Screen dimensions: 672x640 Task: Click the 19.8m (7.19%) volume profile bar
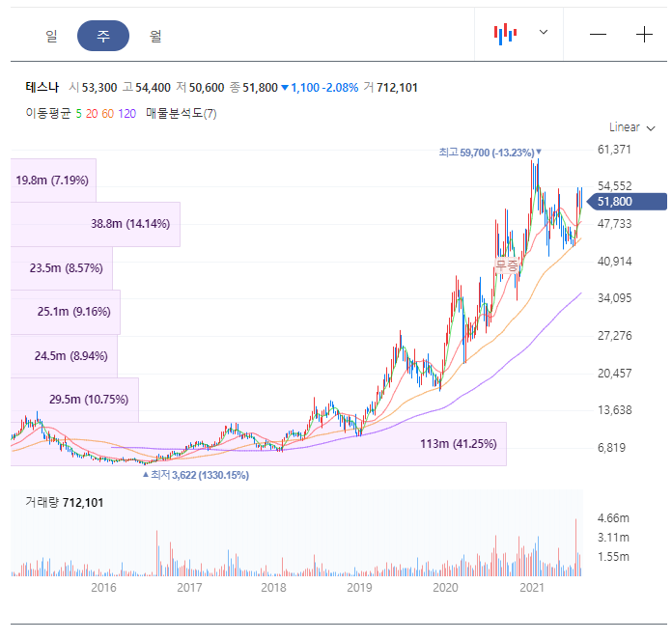(x=53, y=181)
